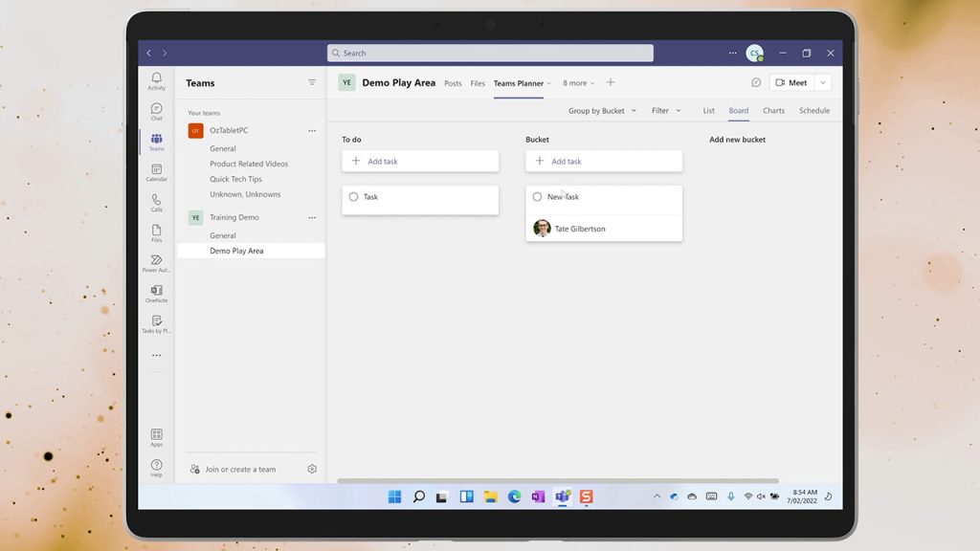This screenshot has width=980, height=551.
Task: Switch to the Files tab
Action: point(478,83)
